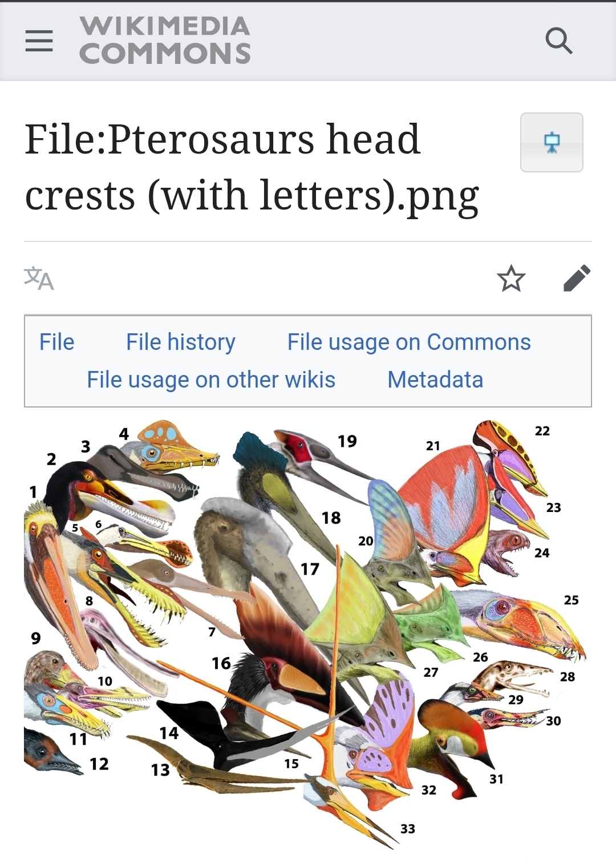
Task: Toggle the watchlist star icon
Action: 510,279
